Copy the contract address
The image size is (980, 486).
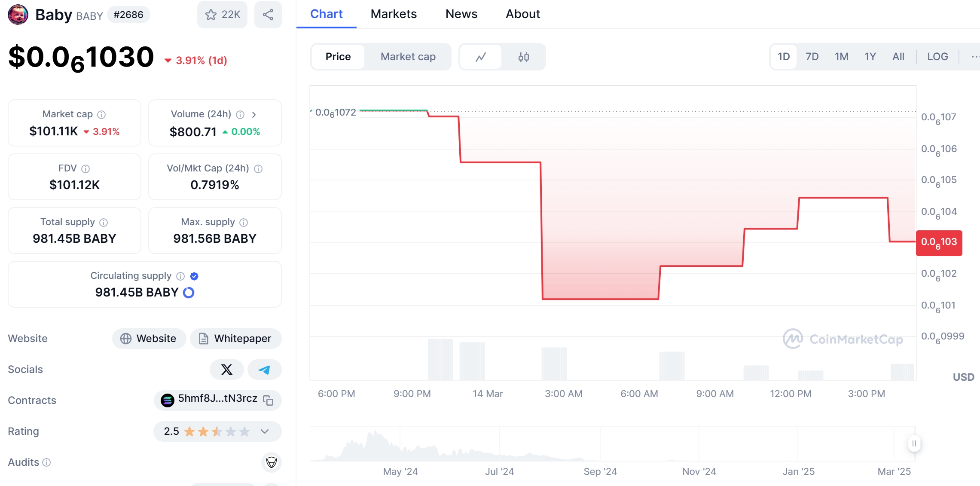(x=269, y=400)
